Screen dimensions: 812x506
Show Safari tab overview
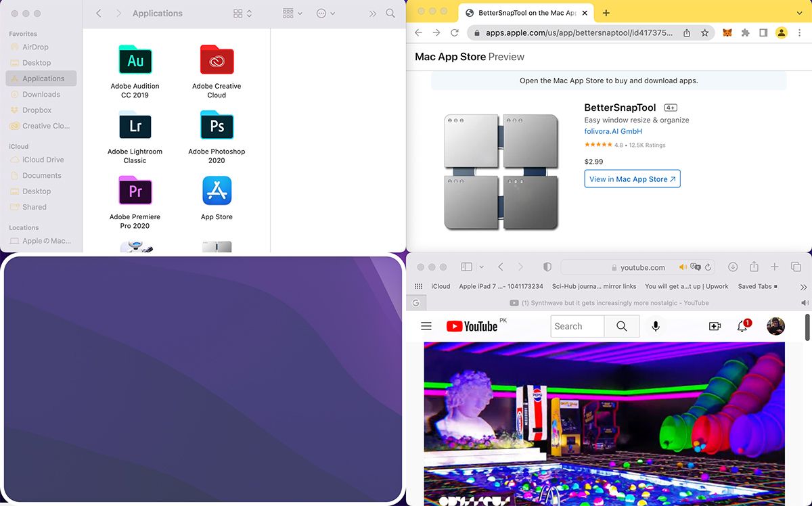pyautogui.click(x=796, y=267)
